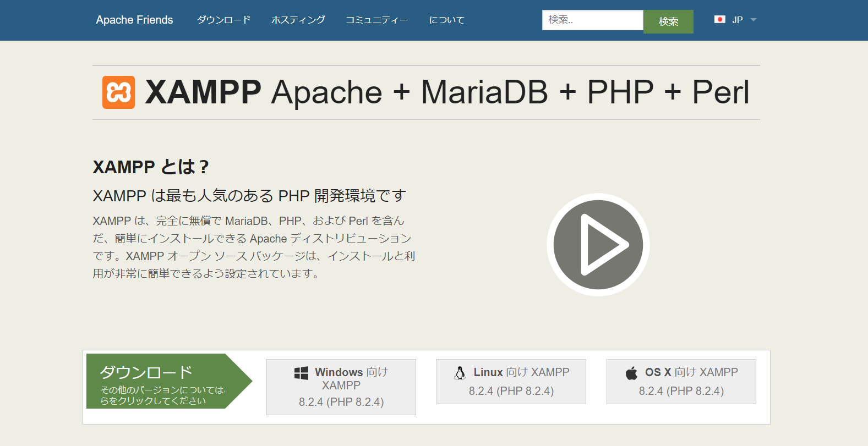Viewport: 868px width, 446px height.
Task: Click the Windows logo icon
Action: point(301,373)
